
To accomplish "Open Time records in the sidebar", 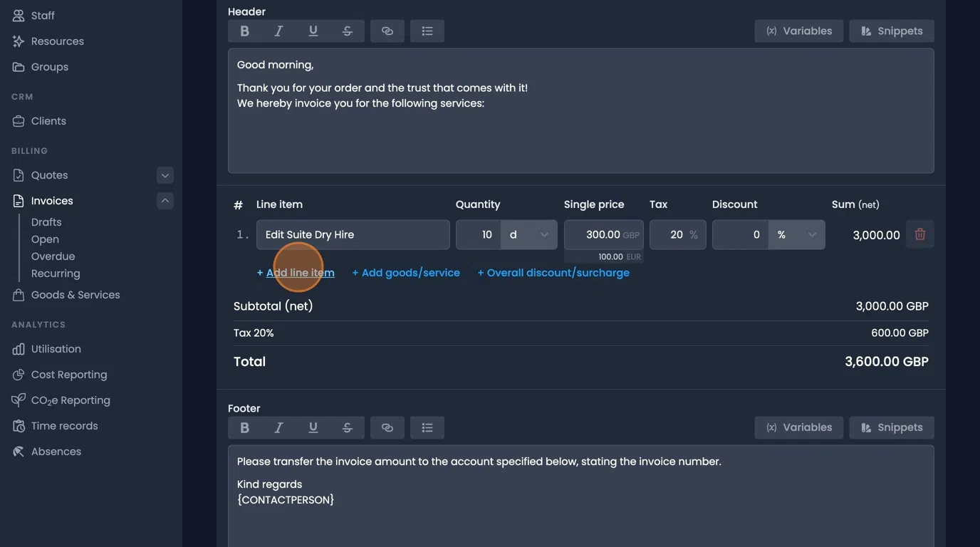I will (64, 425).
